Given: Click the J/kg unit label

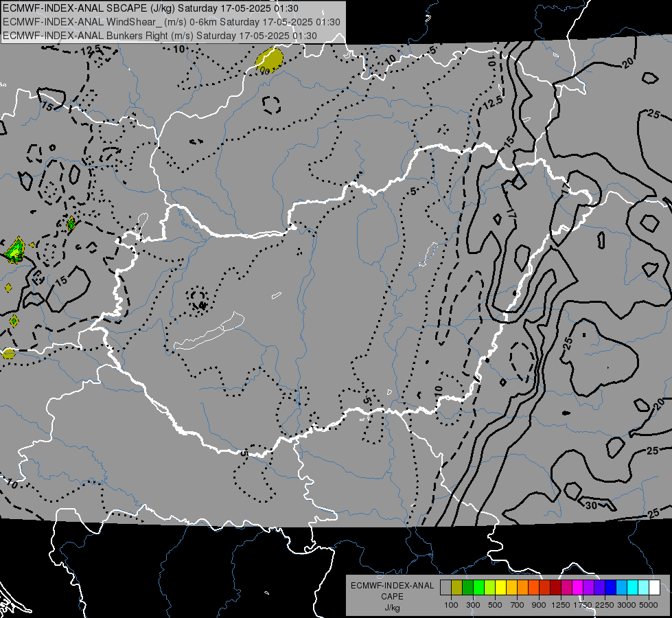Looking at the screenshot, I should point(392,608).
